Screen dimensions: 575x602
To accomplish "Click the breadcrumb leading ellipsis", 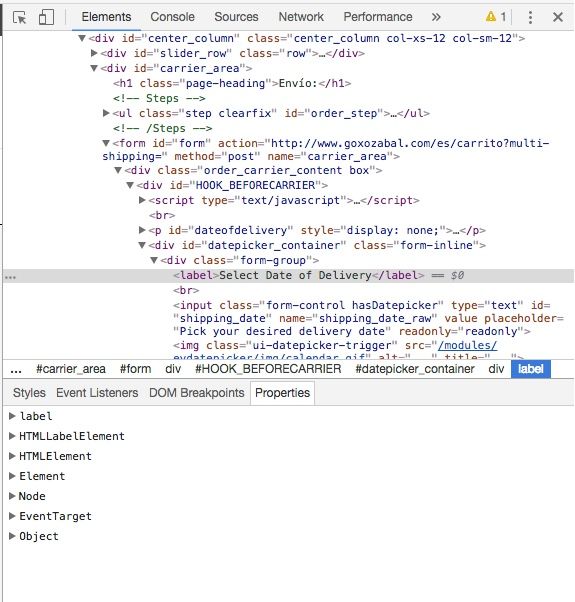I will [16, 370].
